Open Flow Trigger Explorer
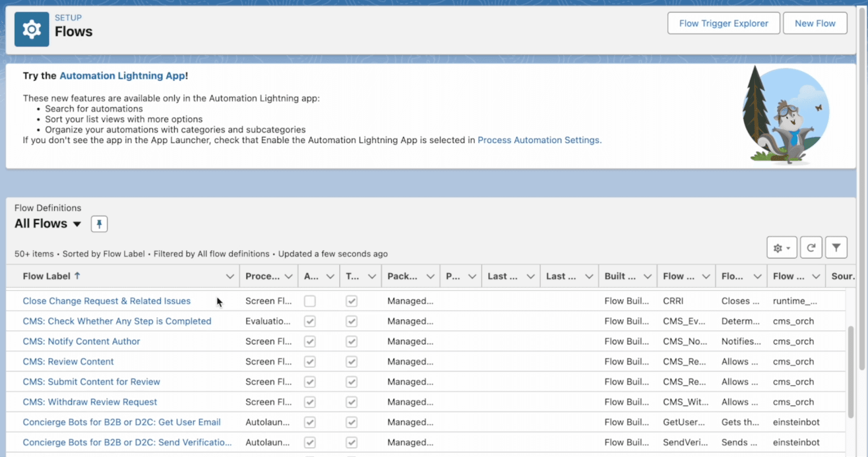The width and height of the screenshot is (868, 457). (x=723, y=23)
